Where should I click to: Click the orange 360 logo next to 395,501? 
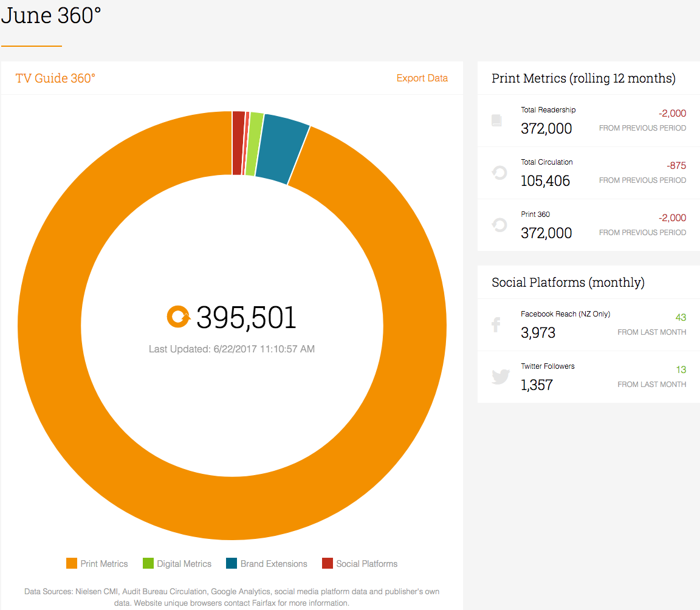point(179,317)
